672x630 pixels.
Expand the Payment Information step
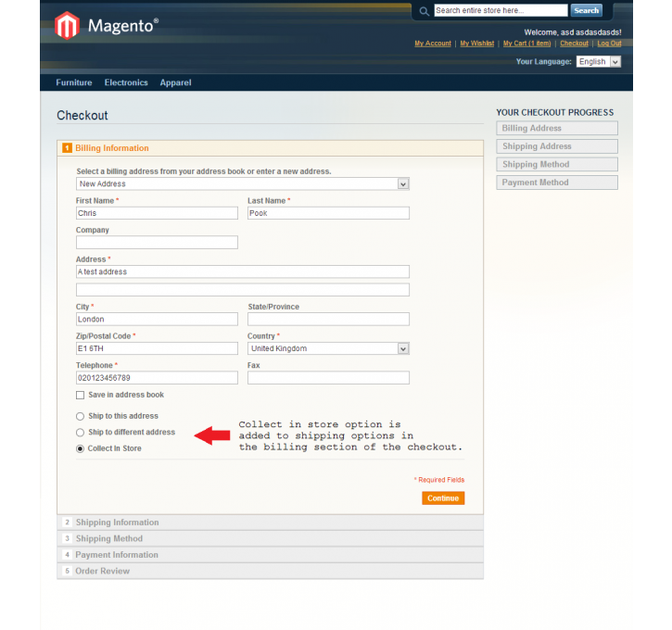(270, 555)
